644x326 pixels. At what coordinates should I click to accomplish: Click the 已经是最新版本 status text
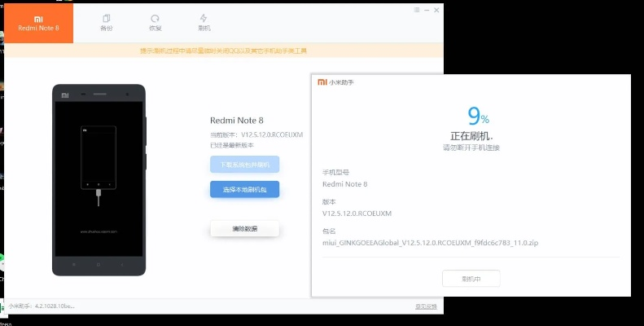[x=232, y=146]
